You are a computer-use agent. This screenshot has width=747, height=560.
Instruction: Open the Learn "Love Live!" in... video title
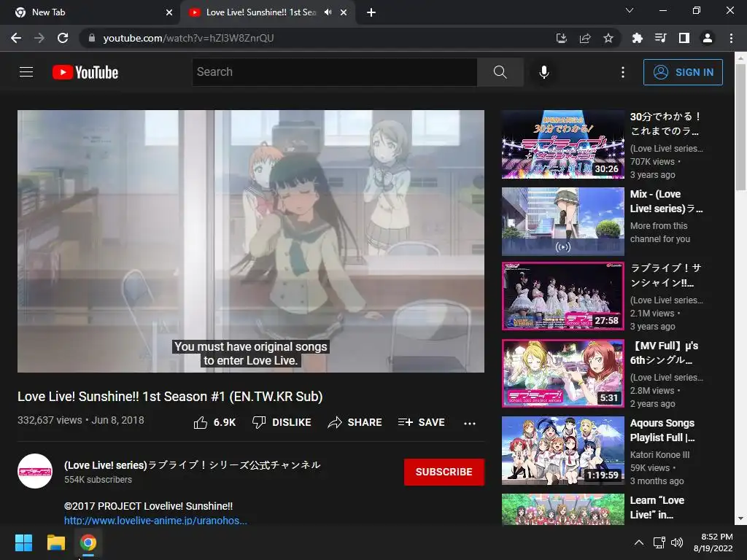[657, 507]
